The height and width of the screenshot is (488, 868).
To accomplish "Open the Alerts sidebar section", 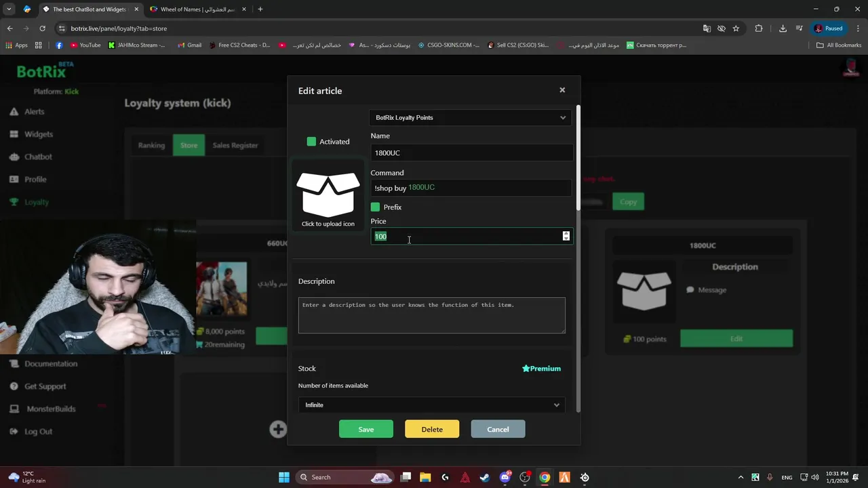I will pos(34,112).
